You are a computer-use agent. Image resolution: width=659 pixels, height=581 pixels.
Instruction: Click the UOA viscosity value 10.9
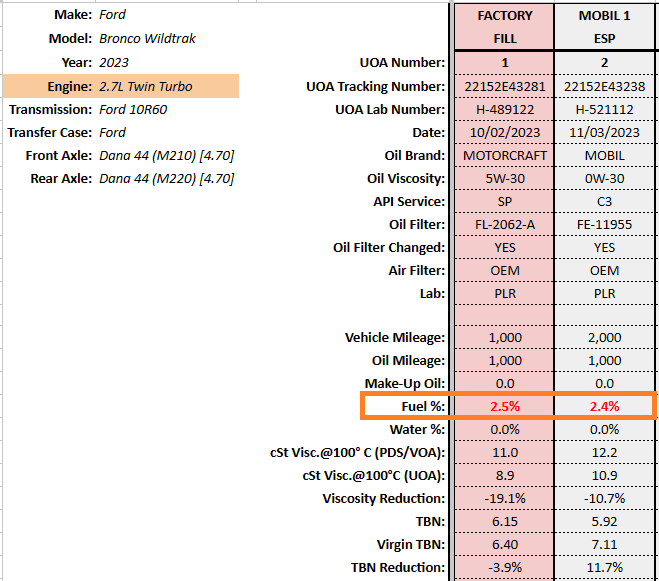(604, 475)
